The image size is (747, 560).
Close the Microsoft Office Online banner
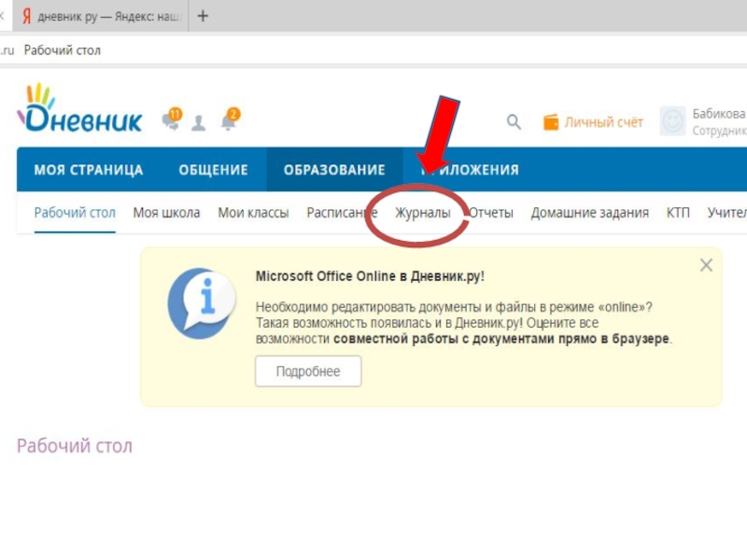coord(706,265)
